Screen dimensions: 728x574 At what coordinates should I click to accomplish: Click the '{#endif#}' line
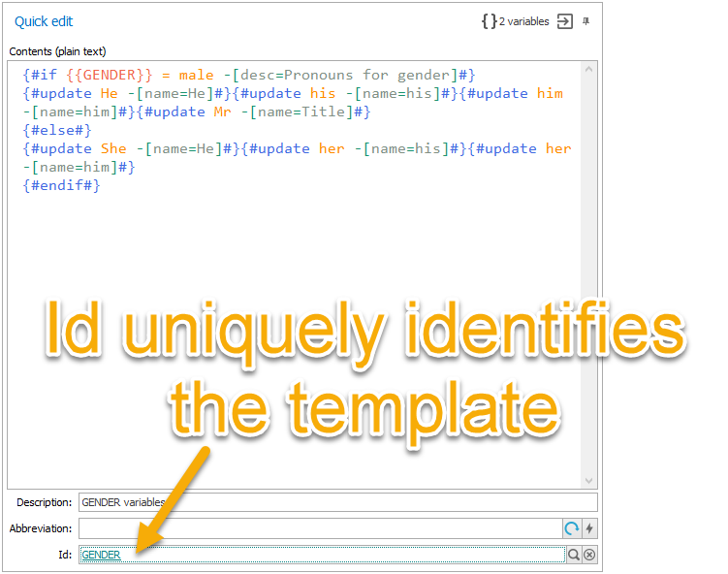pos(61,185)
